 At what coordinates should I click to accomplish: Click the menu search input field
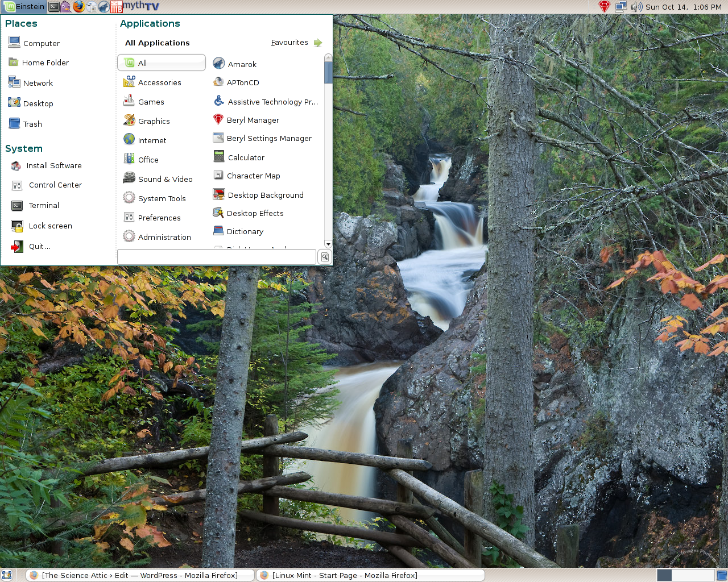click(216, 257)
